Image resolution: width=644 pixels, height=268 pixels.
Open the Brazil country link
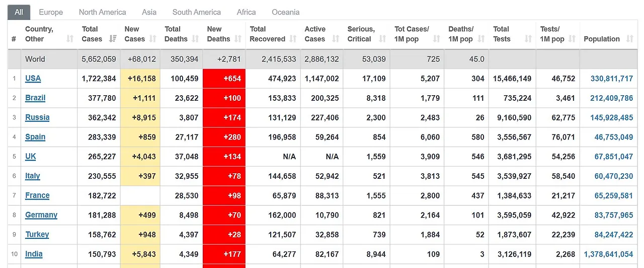tap(35, 98)
